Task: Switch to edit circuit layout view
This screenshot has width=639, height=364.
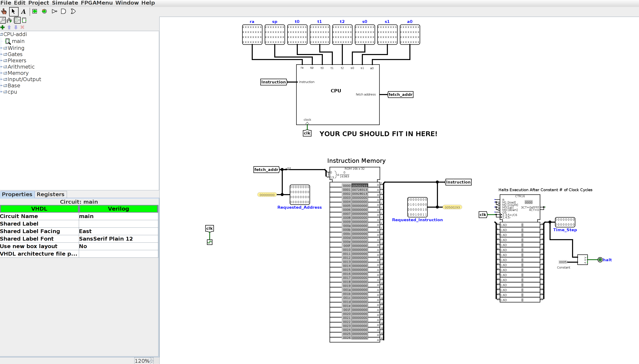Action: click(17, 20)
